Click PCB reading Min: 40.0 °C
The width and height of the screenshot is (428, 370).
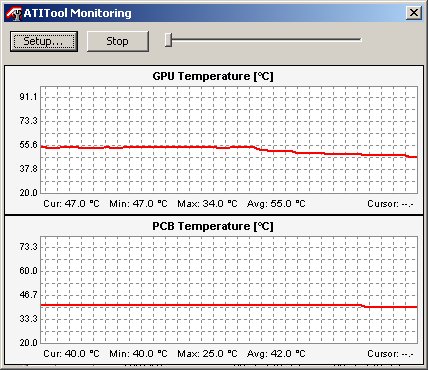pyautogui.click(x=138, y=354)
